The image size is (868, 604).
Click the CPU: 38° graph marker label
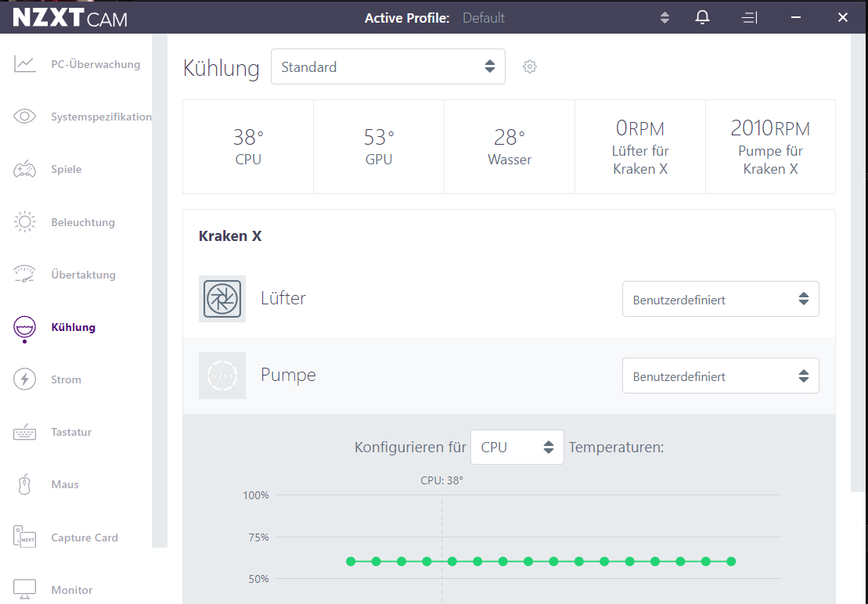coord(441,480)
